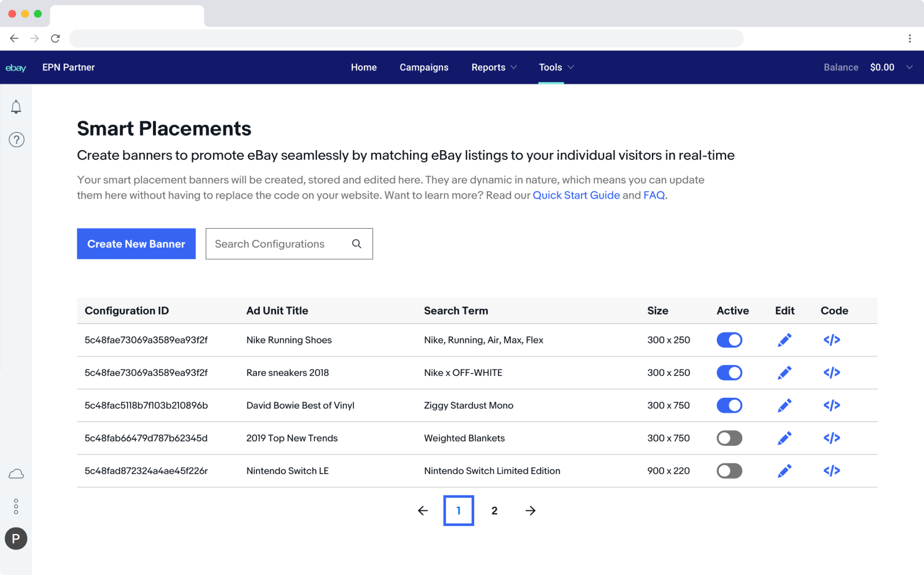Edit the Nintendo Switch LE banner
Screen dimensions: 924x575
coord(784,471)
